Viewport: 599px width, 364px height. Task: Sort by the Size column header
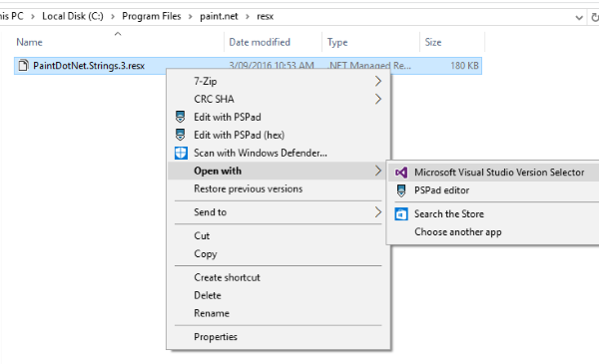[452, 42]
